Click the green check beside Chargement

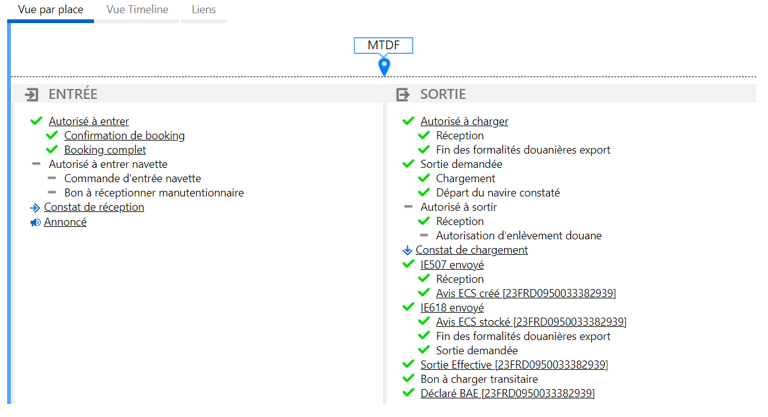coord(424,177)
